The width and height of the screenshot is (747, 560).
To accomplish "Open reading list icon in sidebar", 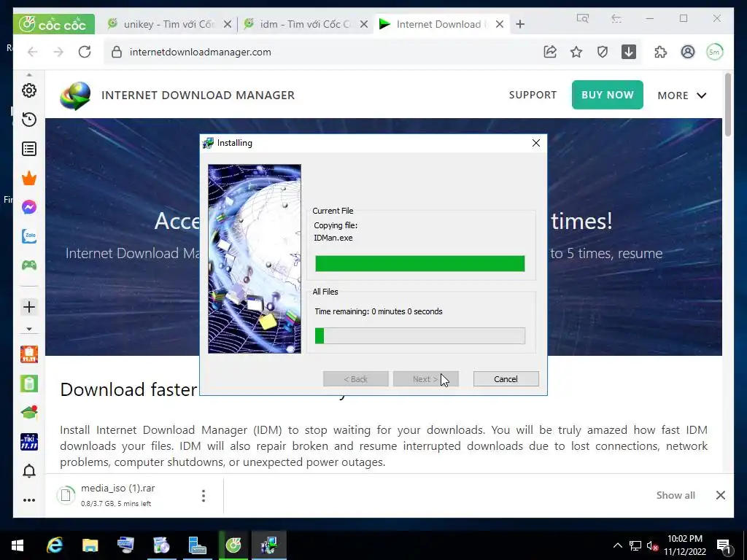I will [x=29, y=149].
